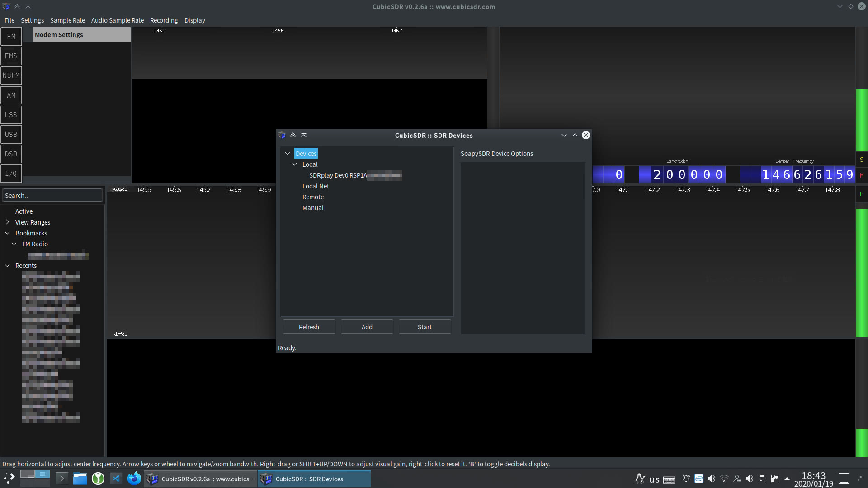
Task: Click Start to launch selected device
Action: [x=425, y=327]
